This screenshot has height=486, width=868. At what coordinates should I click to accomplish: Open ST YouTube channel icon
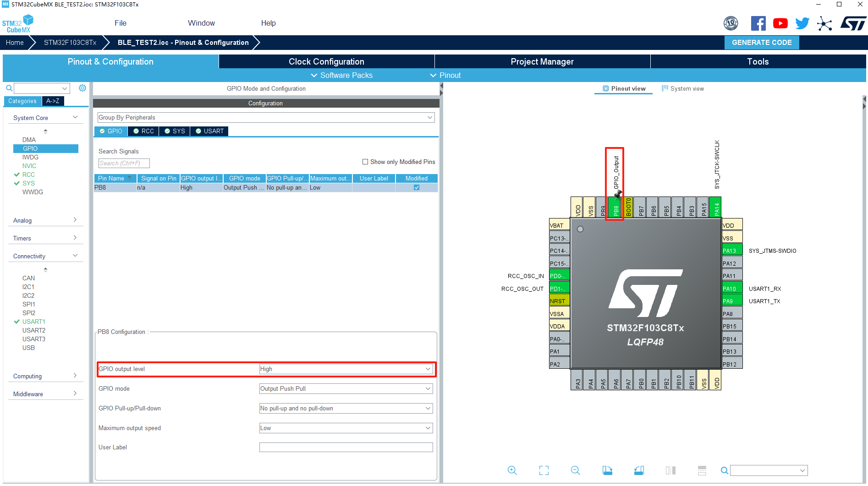click(780, 23)
